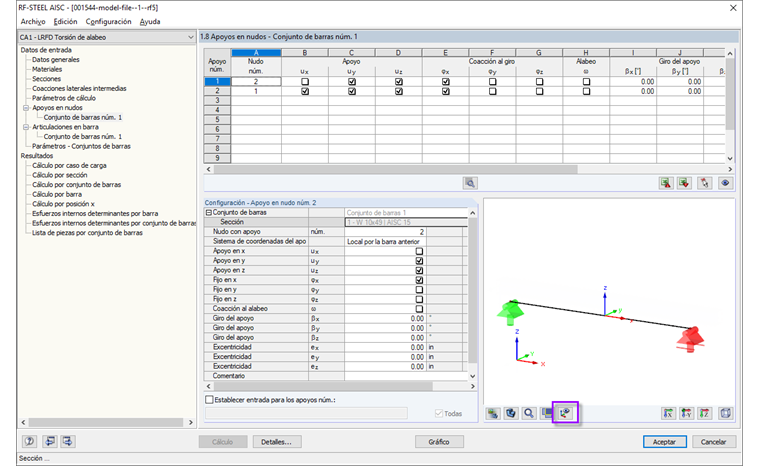
Task: Click the print graphic icon under preview
Action: 493,413
